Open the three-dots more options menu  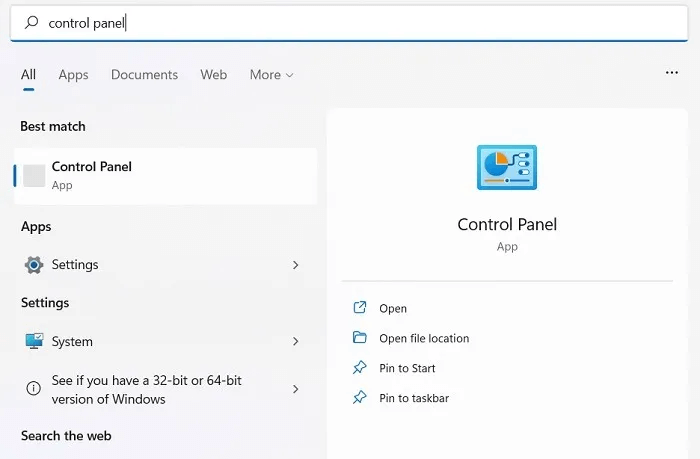pyautogui.click(x=672, y=73)
